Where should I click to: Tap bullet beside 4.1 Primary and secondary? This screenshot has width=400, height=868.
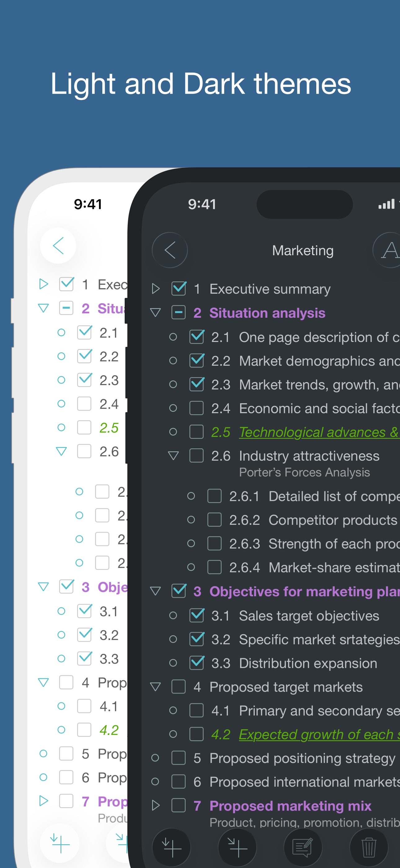pos(173,710)
